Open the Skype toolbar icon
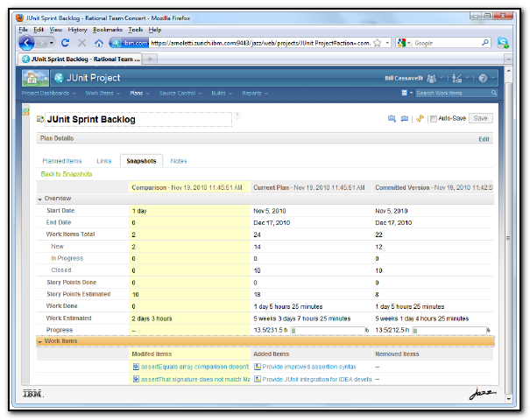This screenshot has width=530, height=420. (x=503, y=43)
